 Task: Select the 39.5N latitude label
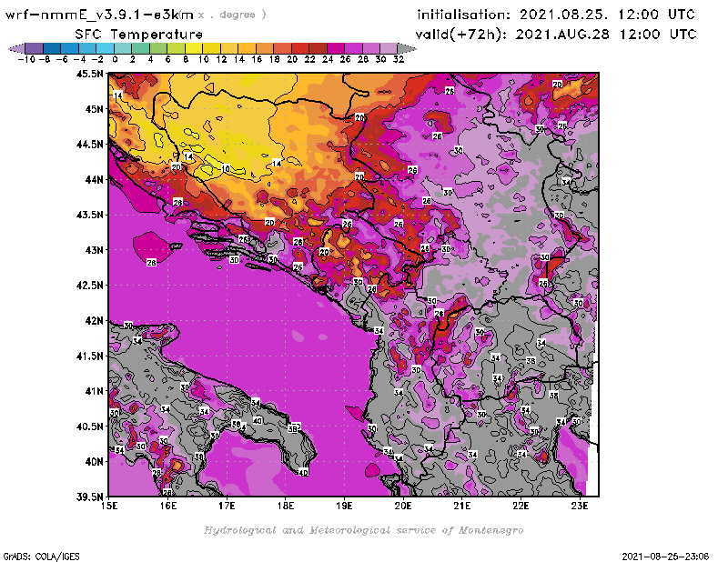click(x=89, y=497)
